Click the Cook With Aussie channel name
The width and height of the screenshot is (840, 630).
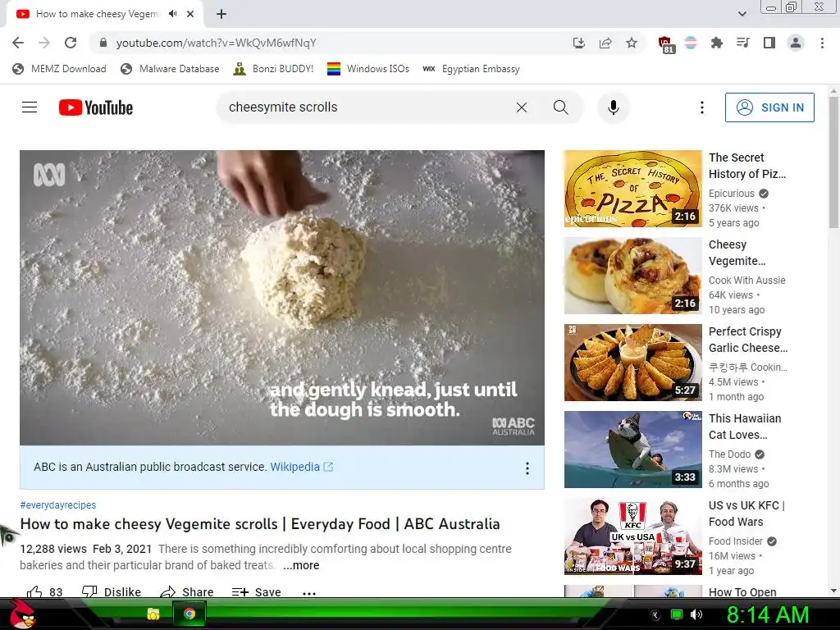[x=746, y=281]
